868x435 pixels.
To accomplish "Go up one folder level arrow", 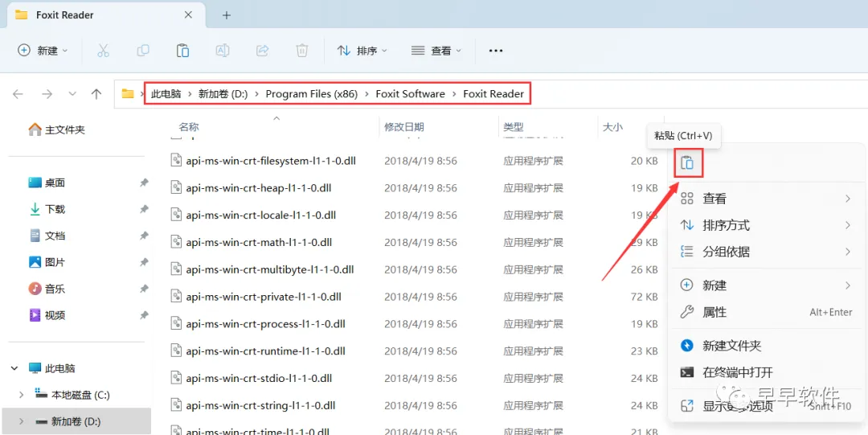I will point(96,94).
